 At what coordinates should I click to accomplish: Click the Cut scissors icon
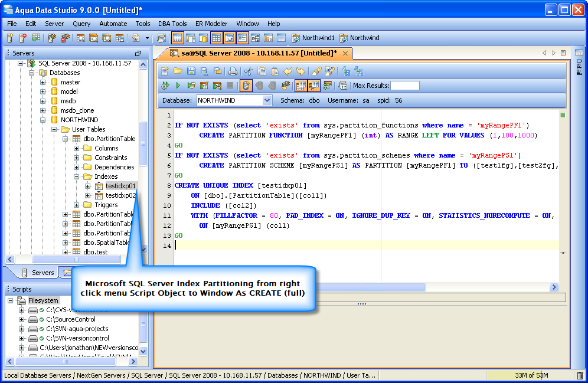coord(249,71)
